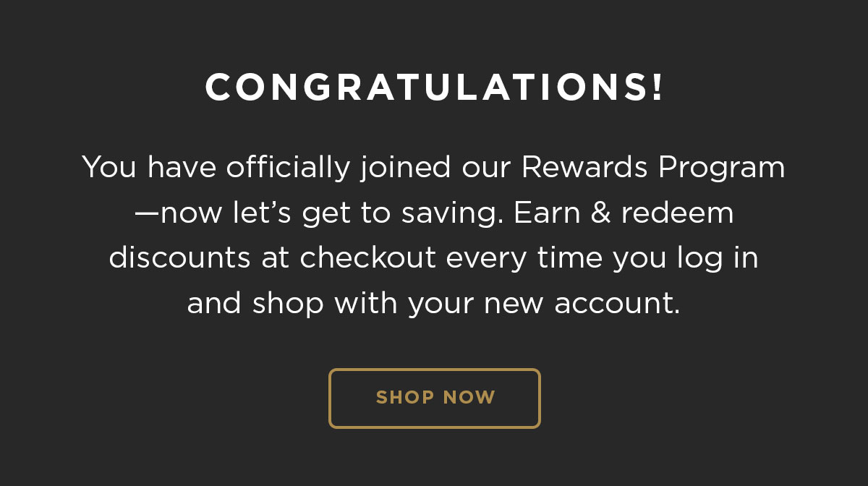Click the words "Rewards Program"
Viewport: 868px width, 486px height.
coord(653,169)
